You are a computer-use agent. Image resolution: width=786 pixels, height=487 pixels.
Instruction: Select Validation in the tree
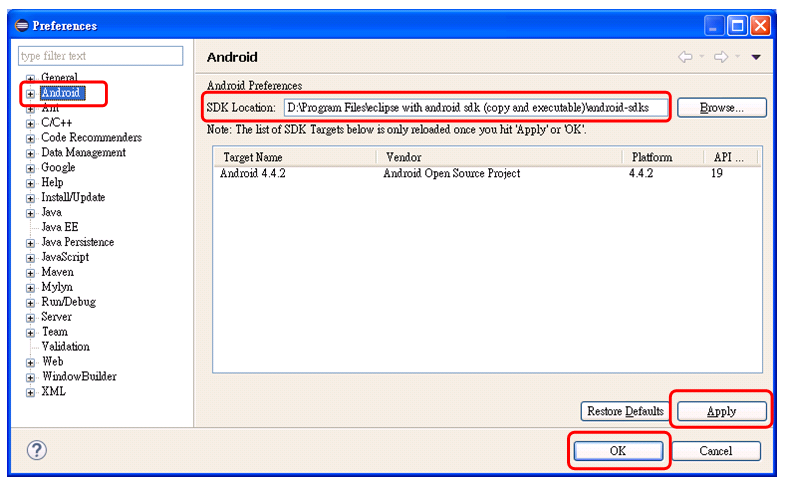point(66,347)
